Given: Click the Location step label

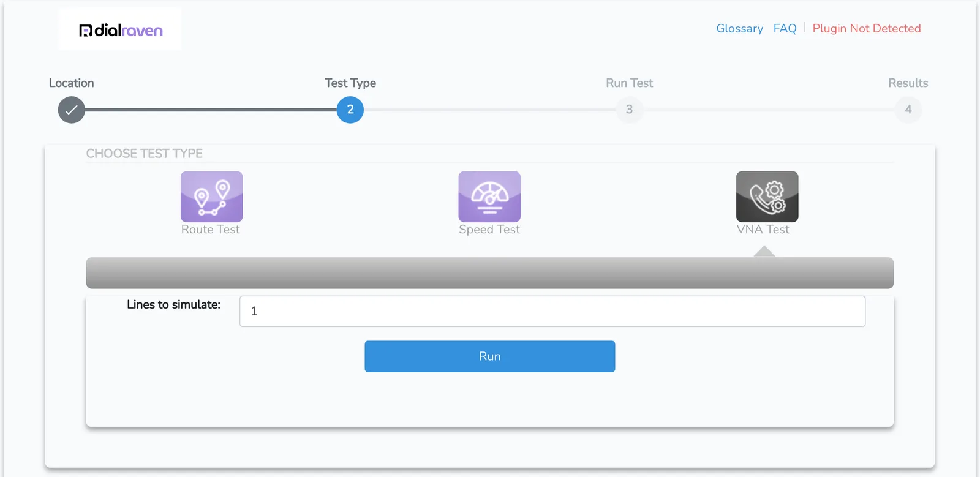Looking at the screenshot, I should click(72, 83).
